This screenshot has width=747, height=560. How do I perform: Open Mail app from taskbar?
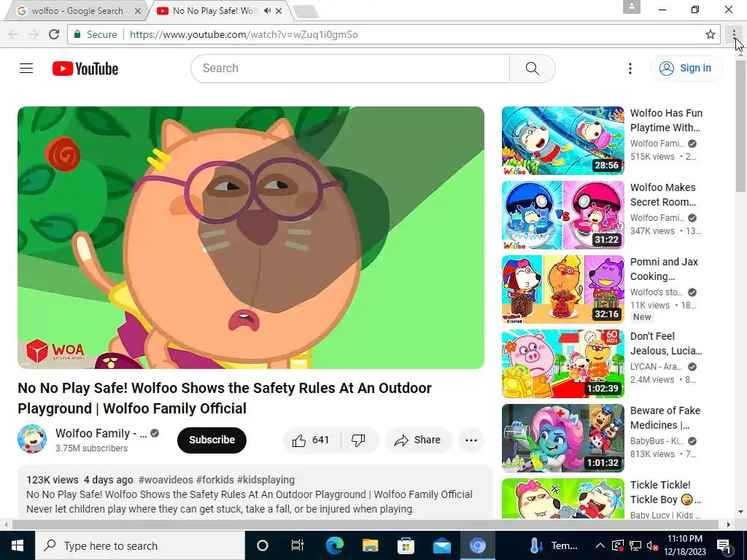coord(441,545)
